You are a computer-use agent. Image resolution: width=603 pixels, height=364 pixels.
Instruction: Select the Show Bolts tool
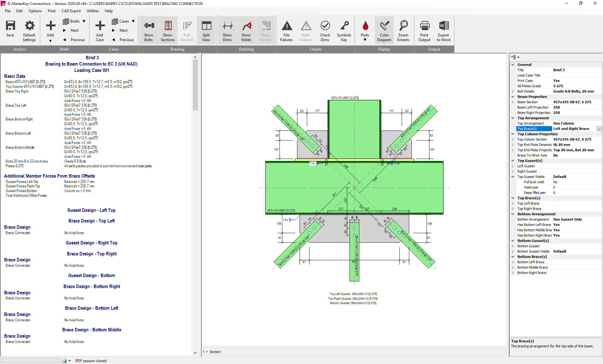click(149, 30)
